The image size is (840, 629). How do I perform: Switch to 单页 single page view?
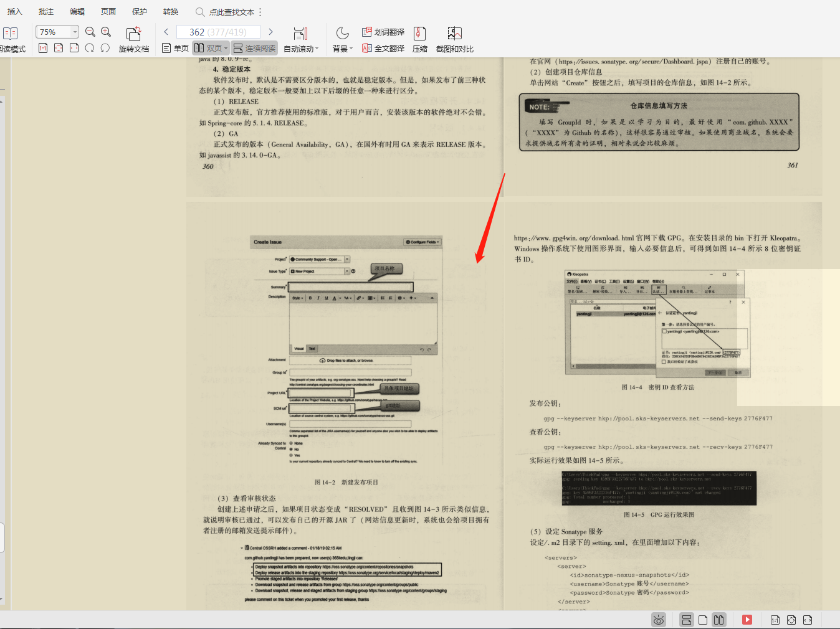pyautogui.click(x=174, y=48)
